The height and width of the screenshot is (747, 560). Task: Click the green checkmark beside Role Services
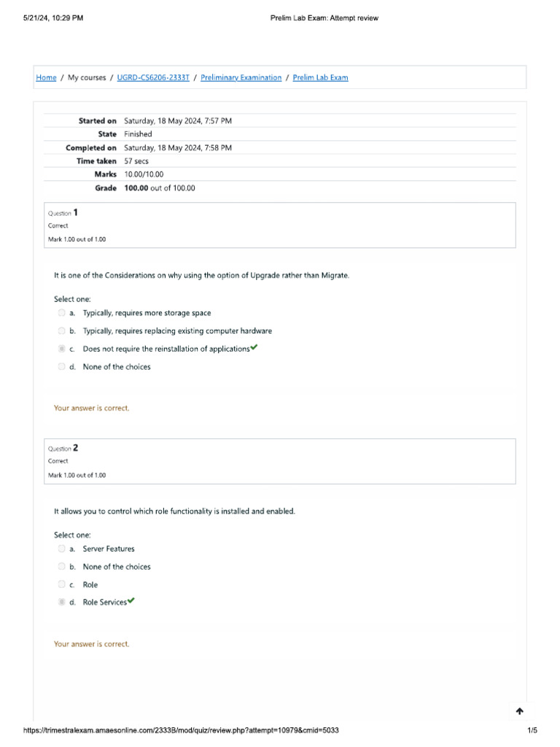coord(131,602)
